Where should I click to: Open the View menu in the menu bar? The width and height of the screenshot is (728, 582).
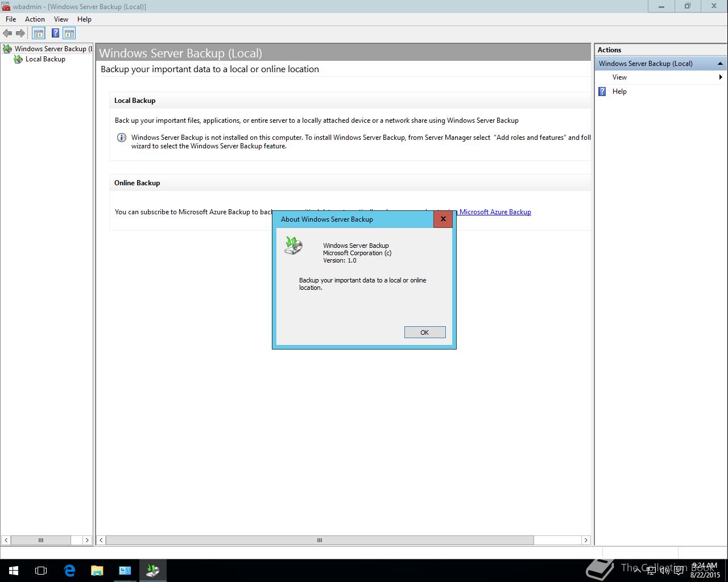(61, 19)
